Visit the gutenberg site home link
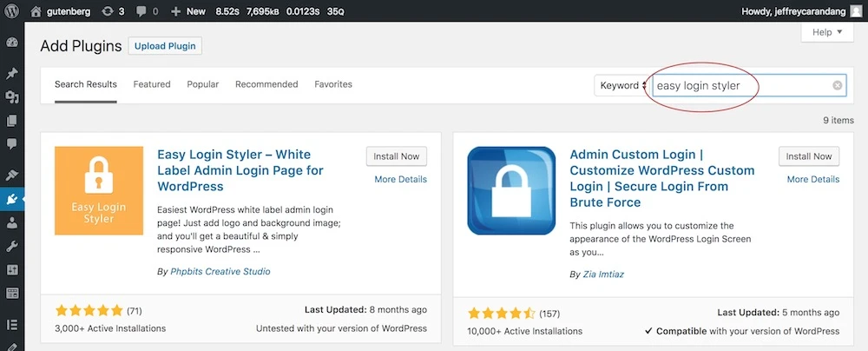 61,11
